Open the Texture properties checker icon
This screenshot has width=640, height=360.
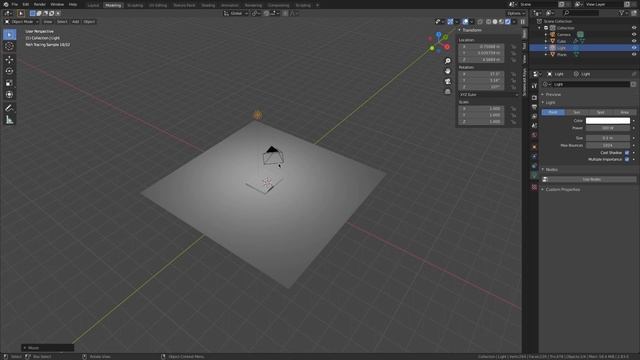tap(534, 187)
